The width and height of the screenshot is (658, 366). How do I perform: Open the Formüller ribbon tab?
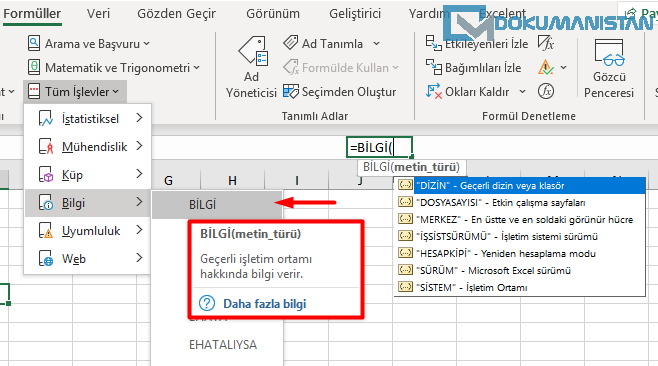(x=32, y=14)
